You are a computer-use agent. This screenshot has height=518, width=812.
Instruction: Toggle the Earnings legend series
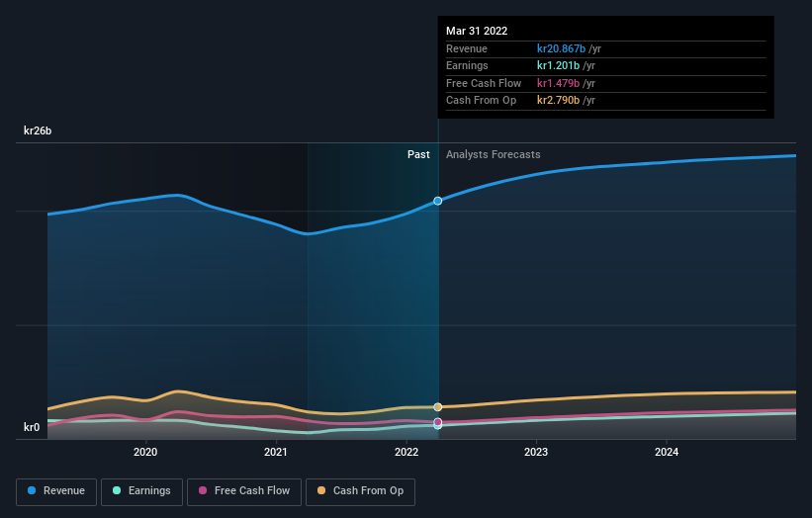(141, 491)
